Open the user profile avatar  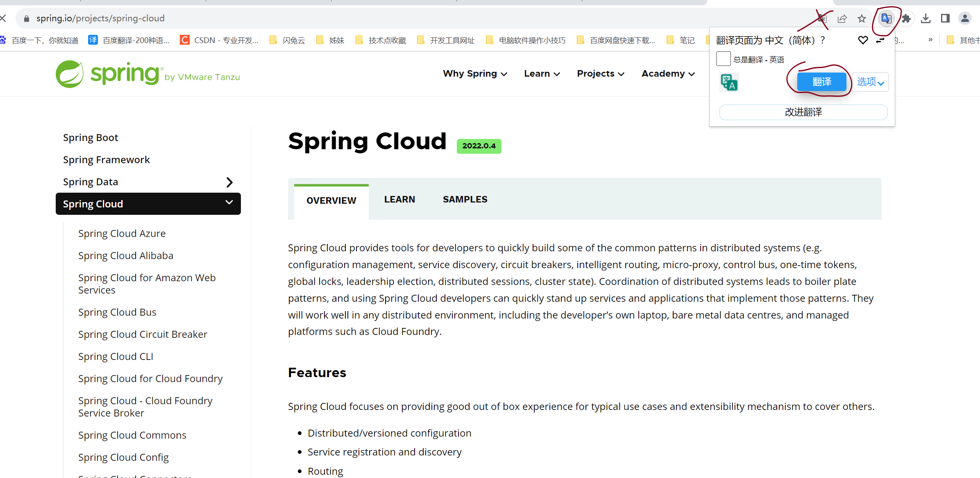click(x=965, y=18)
